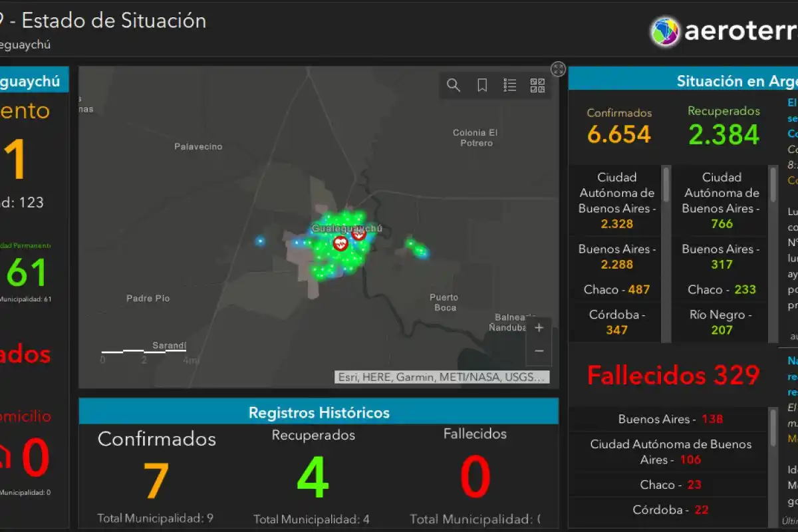Open the map legend list
This screenshot has width=798, height=532.
[510, 85]
